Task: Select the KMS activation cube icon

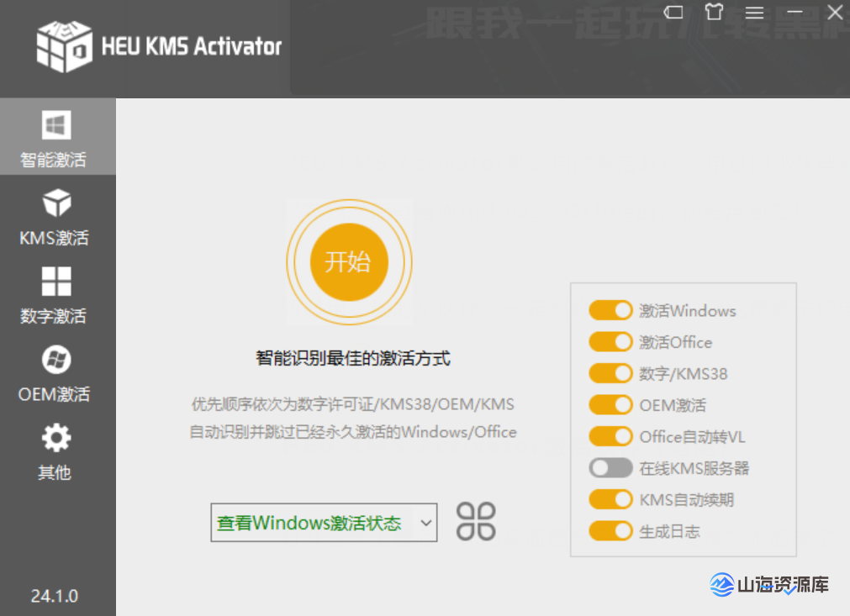Action: tap(56, 203)
